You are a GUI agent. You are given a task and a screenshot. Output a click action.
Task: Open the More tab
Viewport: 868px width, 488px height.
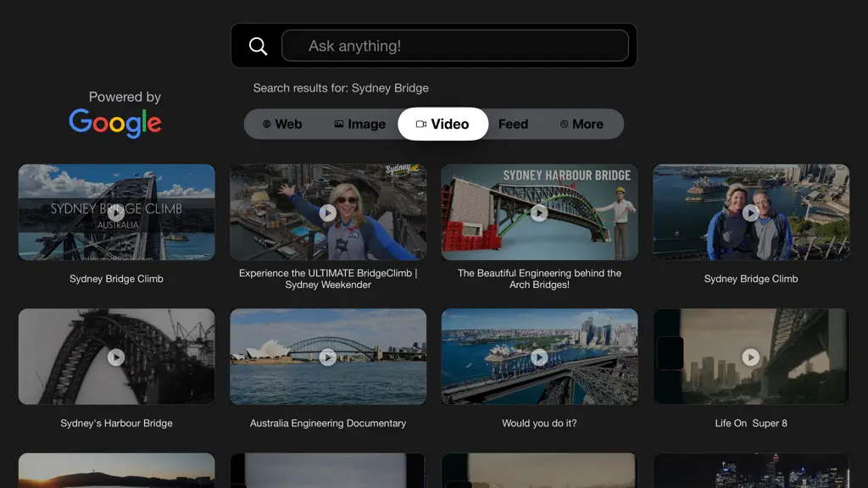581,124
